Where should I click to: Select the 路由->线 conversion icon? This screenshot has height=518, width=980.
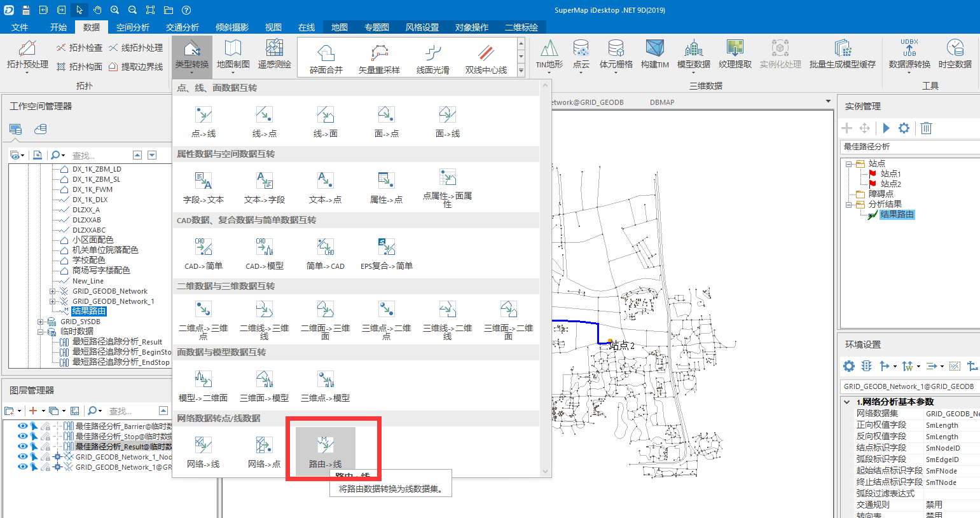point(325,451)
